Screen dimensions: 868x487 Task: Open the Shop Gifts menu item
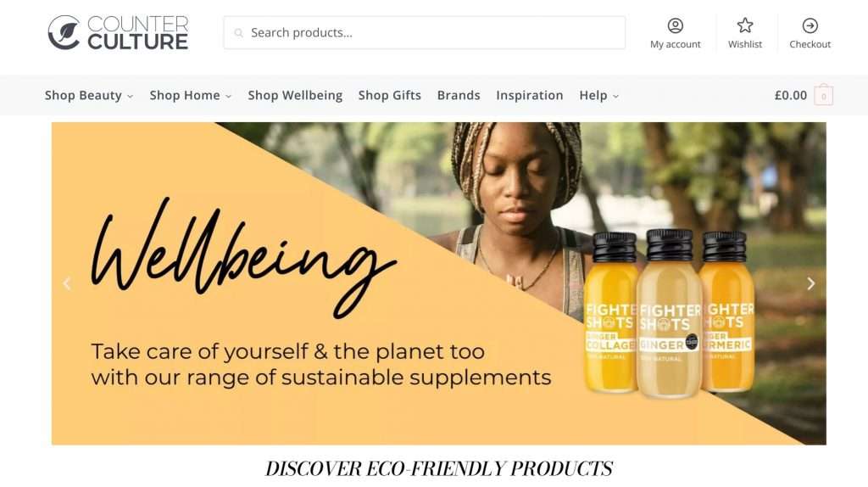click(x=390, y=95)
